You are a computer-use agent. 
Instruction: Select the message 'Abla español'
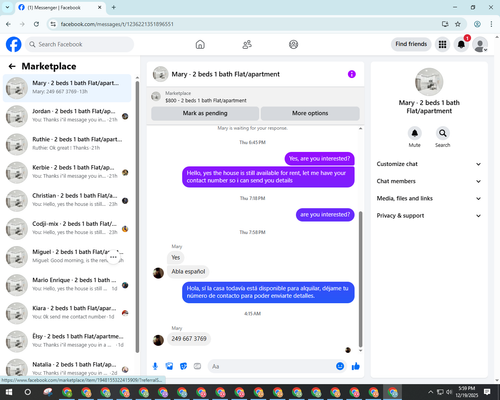[188, 272]
